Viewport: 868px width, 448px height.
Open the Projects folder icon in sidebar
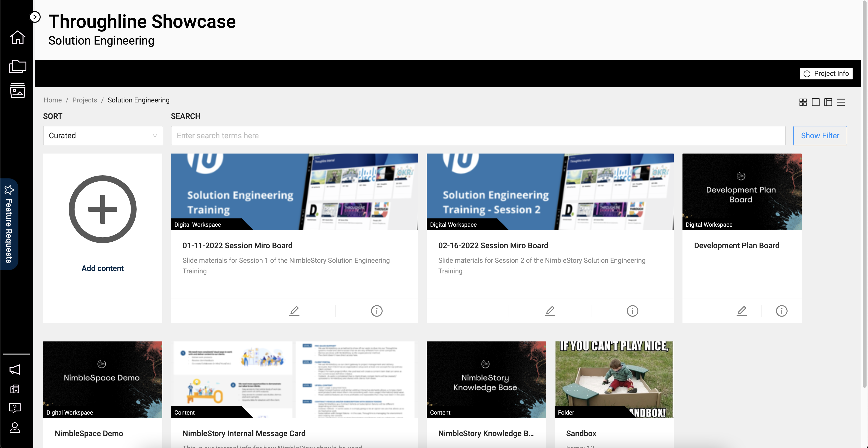pyautogui.click(x=17, y=66)
